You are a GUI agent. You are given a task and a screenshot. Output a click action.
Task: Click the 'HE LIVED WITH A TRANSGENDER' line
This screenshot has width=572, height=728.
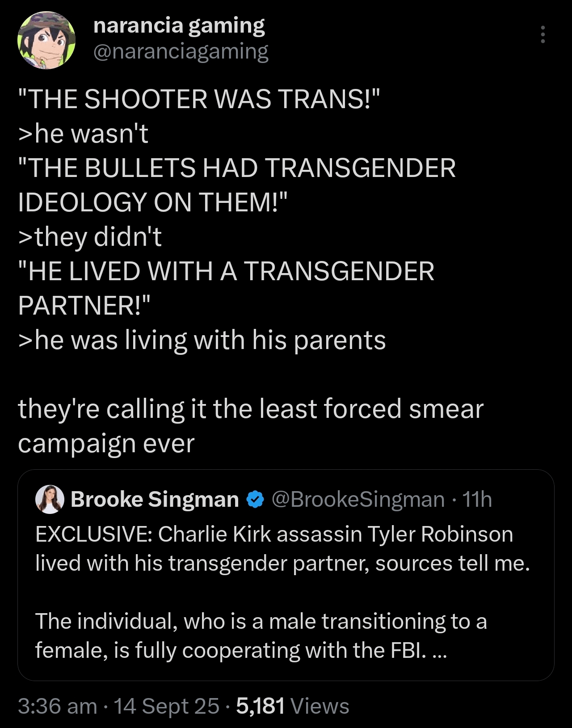226,271
